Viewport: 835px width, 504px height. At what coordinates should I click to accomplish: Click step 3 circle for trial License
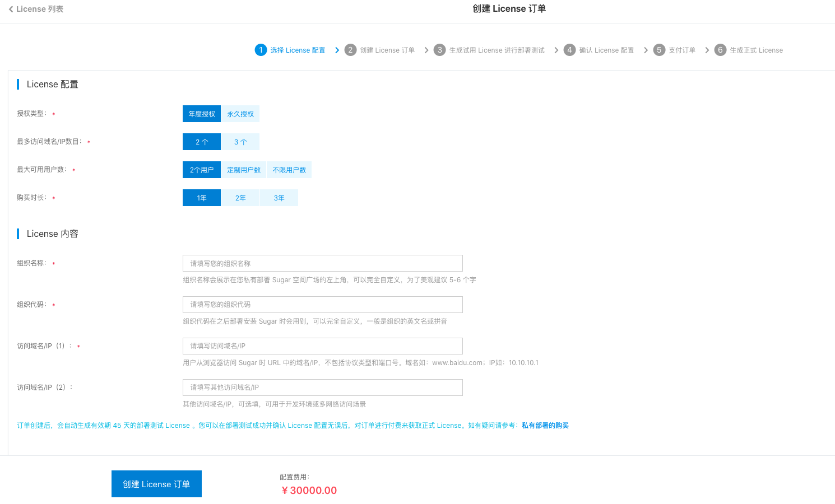click(x=439, y=50)
